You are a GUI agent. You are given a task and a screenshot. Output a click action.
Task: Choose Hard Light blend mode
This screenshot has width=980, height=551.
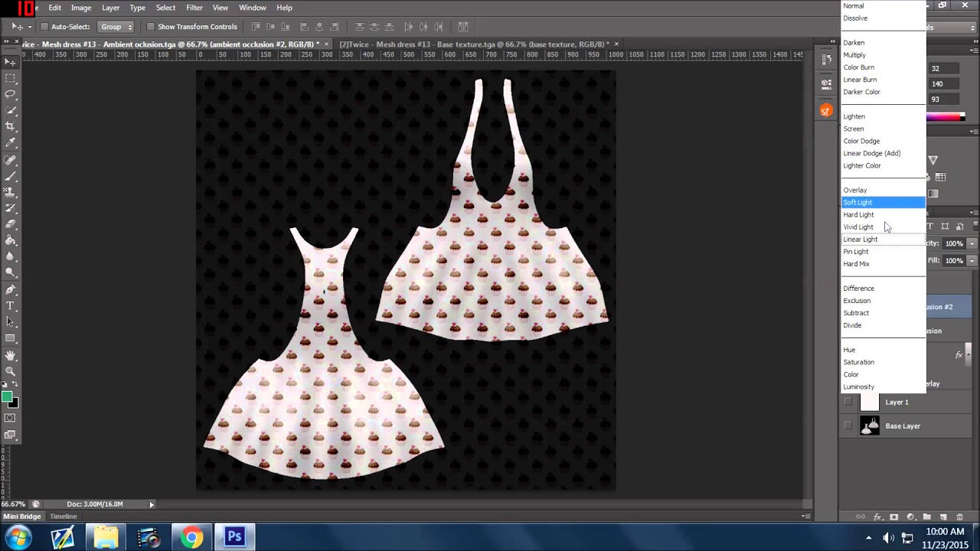884,214
